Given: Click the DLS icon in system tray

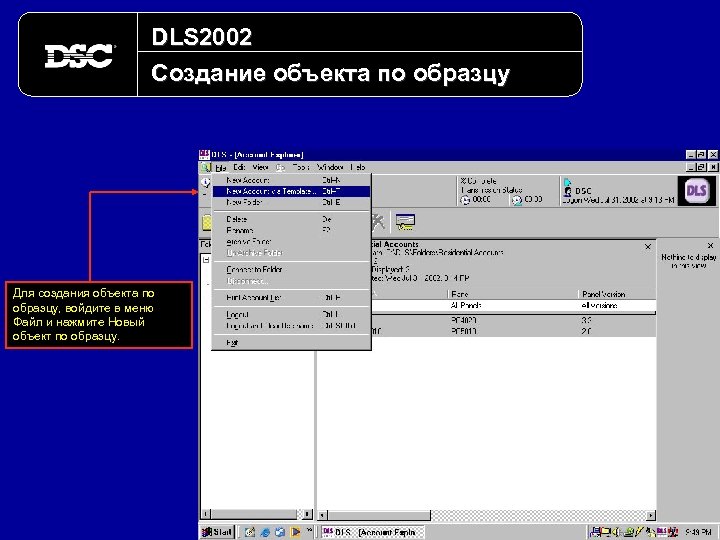Looking at the screenshot, I should (x=662, y=532).
